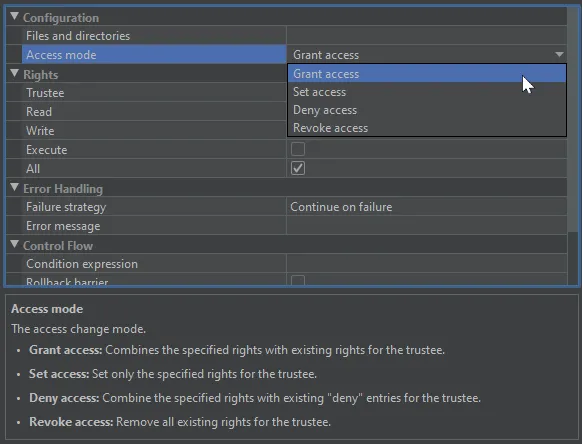Select the Condition expression property label
The image size is (582, 444).
coord(82,264)
